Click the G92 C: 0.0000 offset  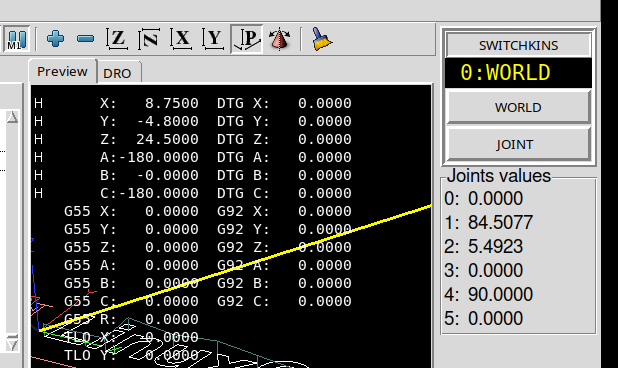click(284, 301)
